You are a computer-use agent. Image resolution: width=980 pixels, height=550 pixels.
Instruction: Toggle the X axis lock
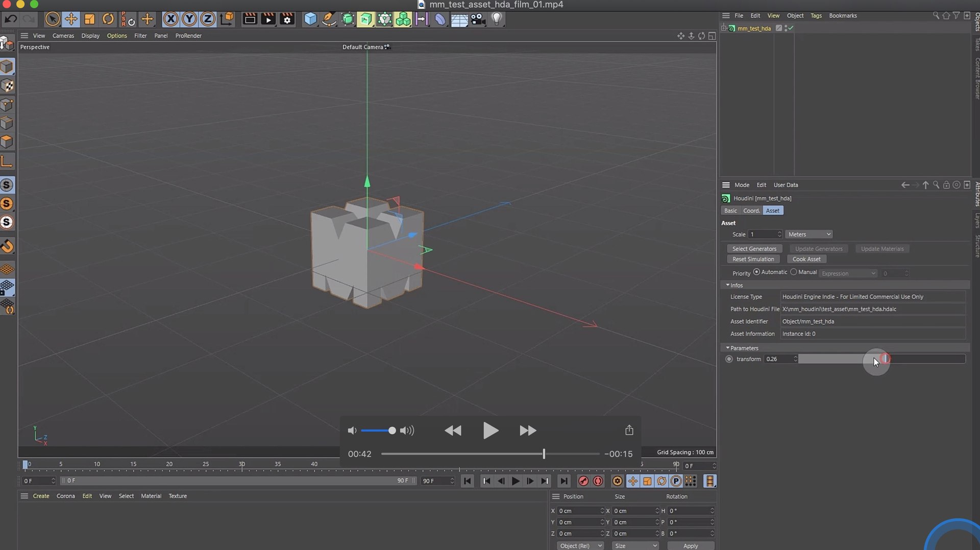point(170,19)
